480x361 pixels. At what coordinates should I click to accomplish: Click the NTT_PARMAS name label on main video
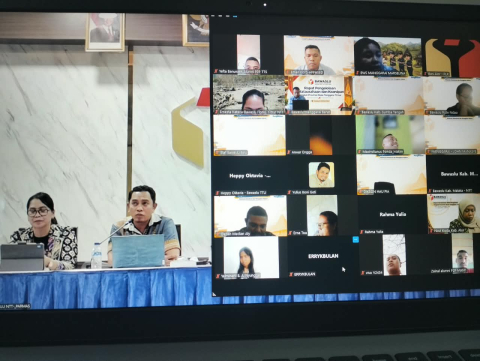pos(15,306)
